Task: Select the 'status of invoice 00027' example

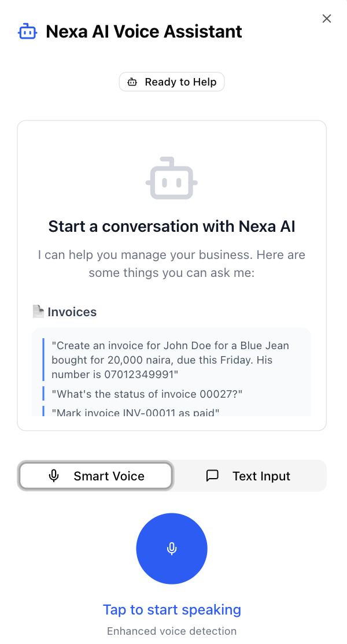Action: [x=147, y=394]
